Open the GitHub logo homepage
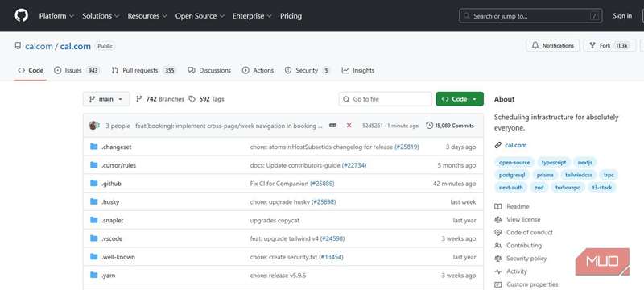Image resolution: width=644 pixels, height=290 pixels. pos(22,15)
